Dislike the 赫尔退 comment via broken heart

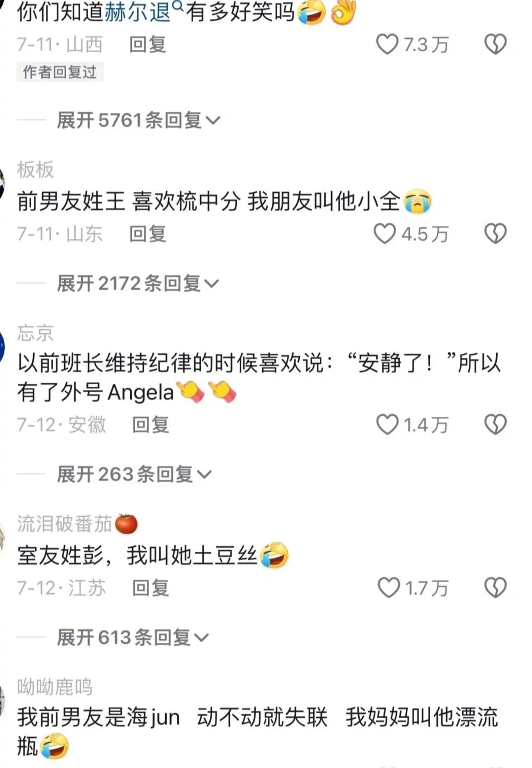tap(496, 44)
